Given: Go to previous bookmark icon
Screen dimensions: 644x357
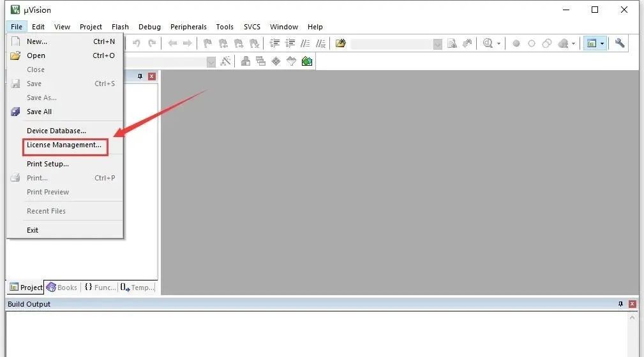Looking at the screenshot, I should pyautogui.click(x=223, y=43).
